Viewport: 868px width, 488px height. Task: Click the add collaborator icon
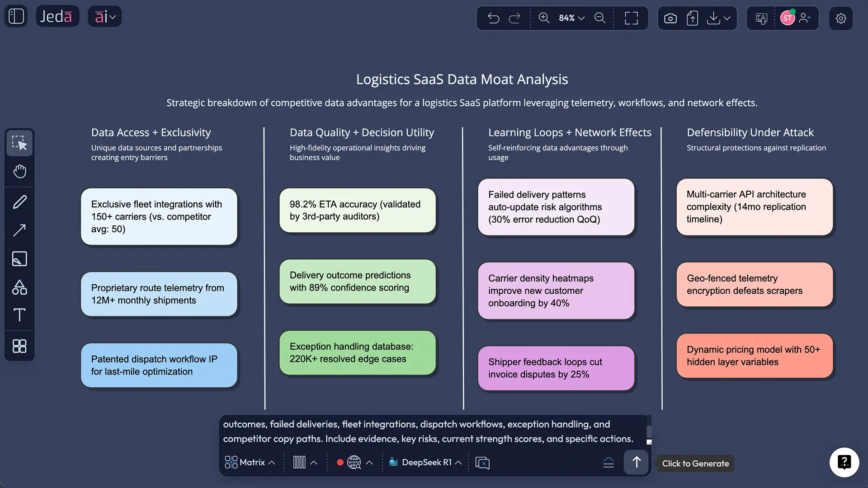pyautogui.click(x=805, y=18)
